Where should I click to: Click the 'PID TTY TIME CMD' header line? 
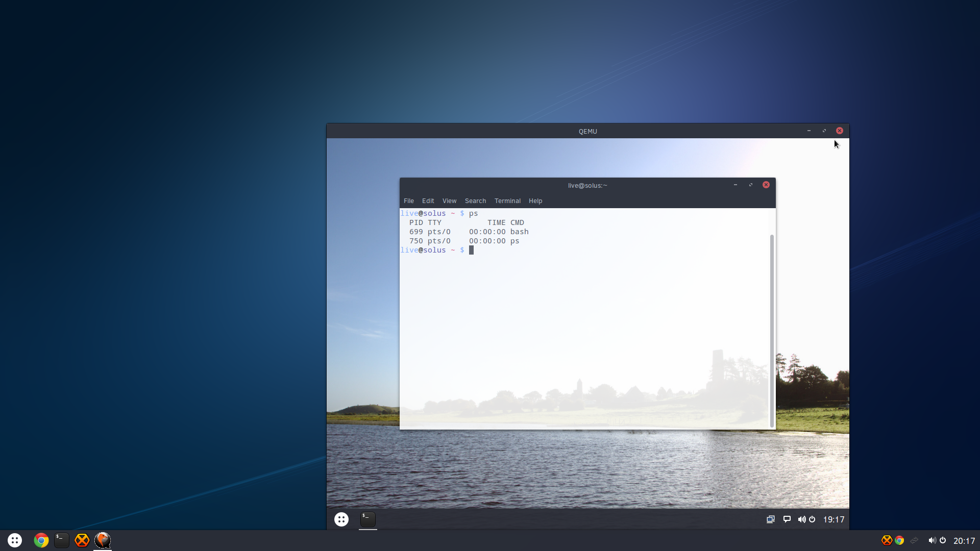pos(467,222)
